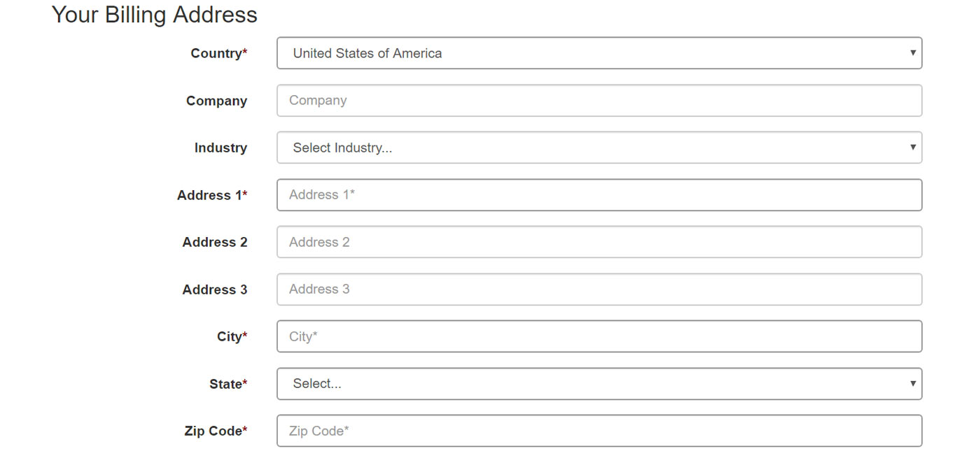980x458 pixels.
Task: Focus the Zip Code input field
Action: point(598,431)
